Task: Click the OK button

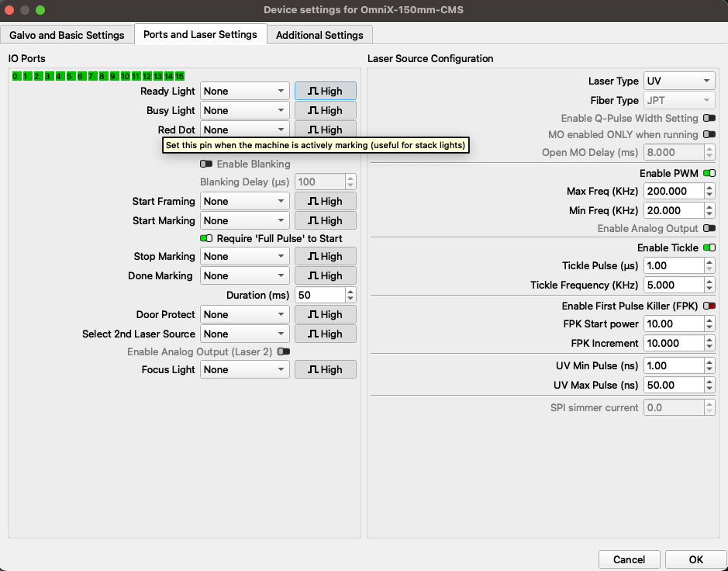Action: coord(695,559)
